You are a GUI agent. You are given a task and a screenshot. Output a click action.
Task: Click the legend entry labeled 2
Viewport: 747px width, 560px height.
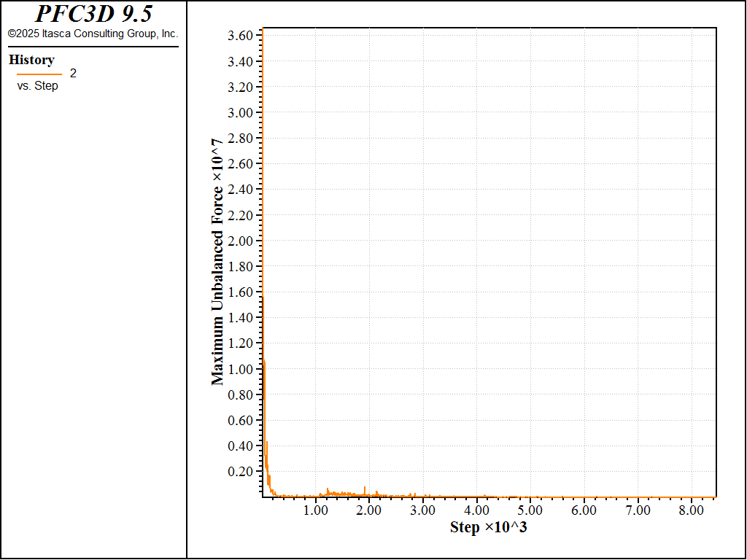pos(73,74)
